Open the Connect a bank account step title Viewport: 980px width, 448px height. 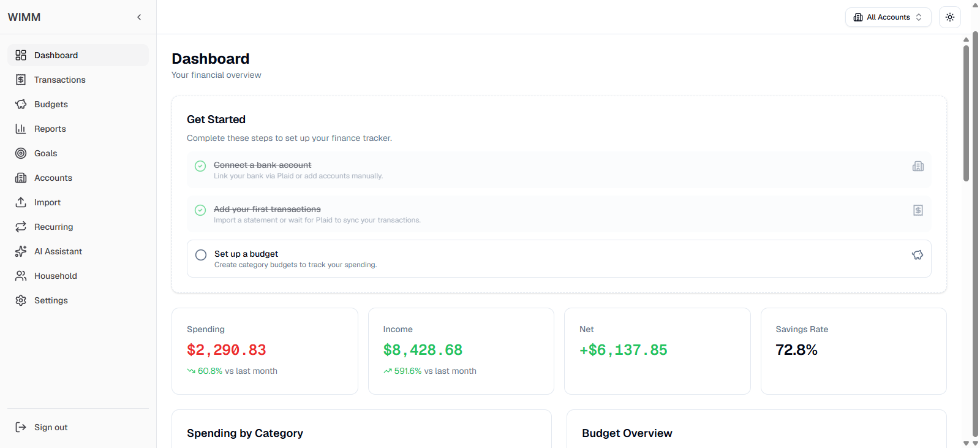(263, 165)
